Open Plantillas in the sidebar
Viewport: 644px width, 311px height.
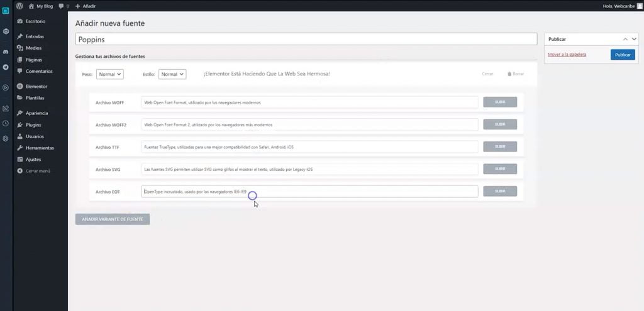click(x=35, y=98)
